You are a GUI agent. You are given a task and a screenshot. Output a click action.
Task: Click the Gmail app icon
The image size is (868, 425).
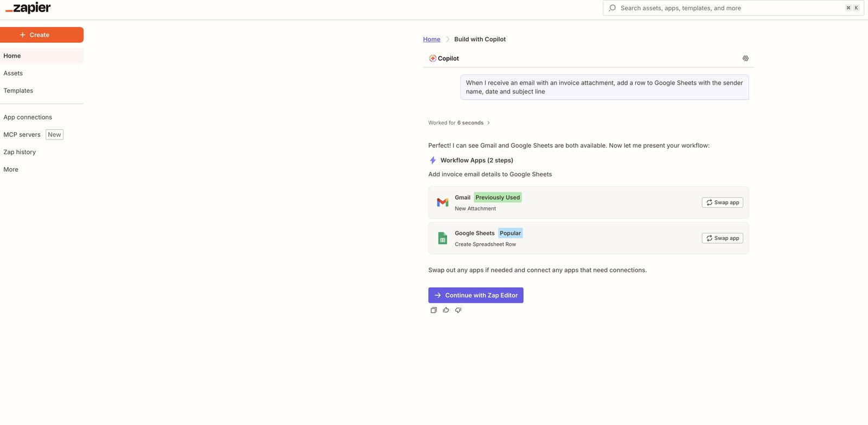tap(443, 202)
